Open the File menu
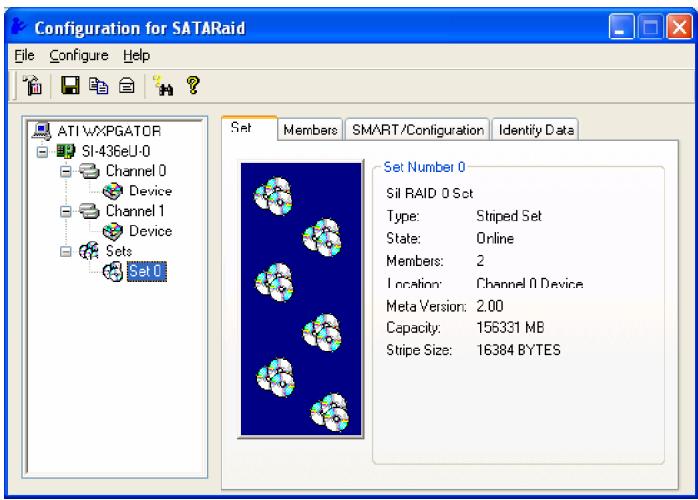 pos(24,55)
